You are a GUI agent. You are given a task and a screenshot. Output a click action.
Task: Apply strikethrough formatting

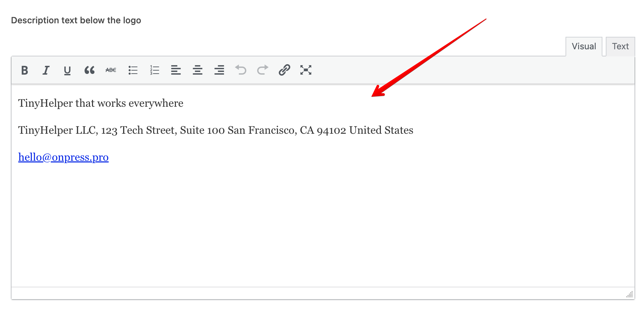tap(111, 70)
